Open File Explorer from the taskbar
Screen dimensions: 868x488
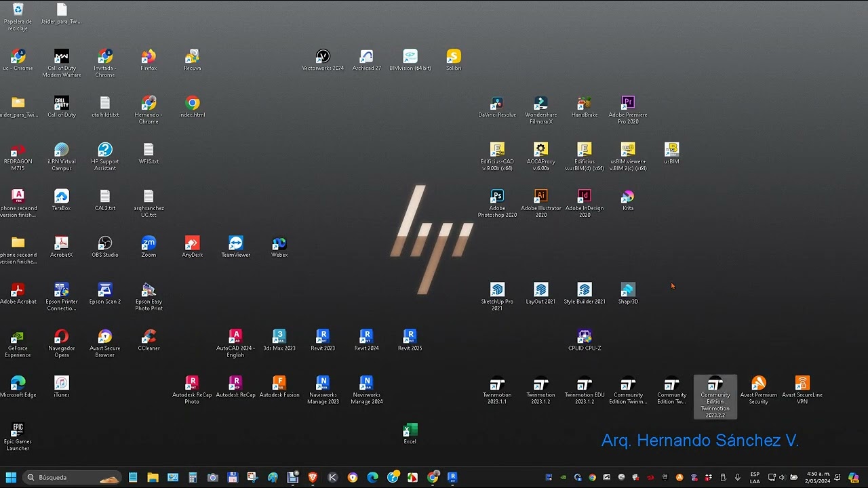[153, 477]
